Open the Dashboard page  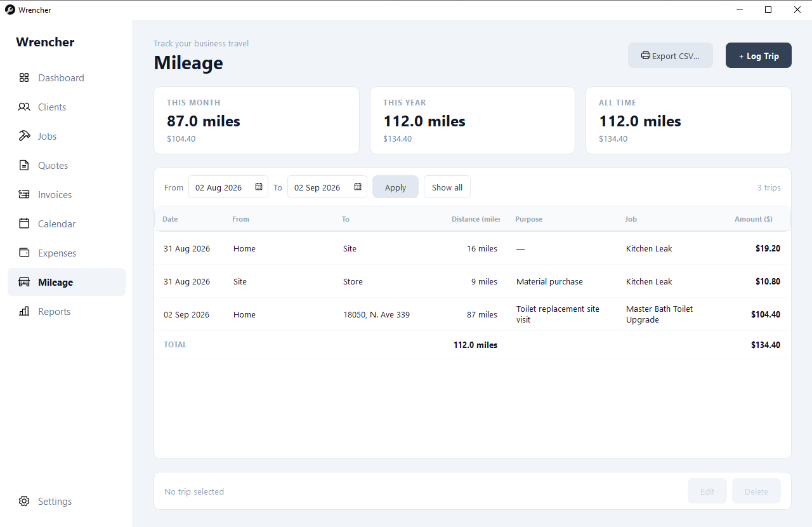[x=67, y=77]
